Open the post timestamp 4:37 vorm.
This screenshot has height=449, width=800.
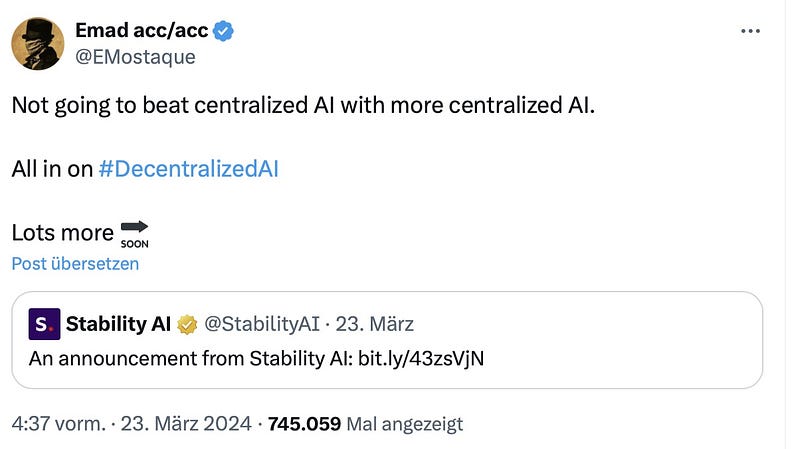tap(59, 423)
